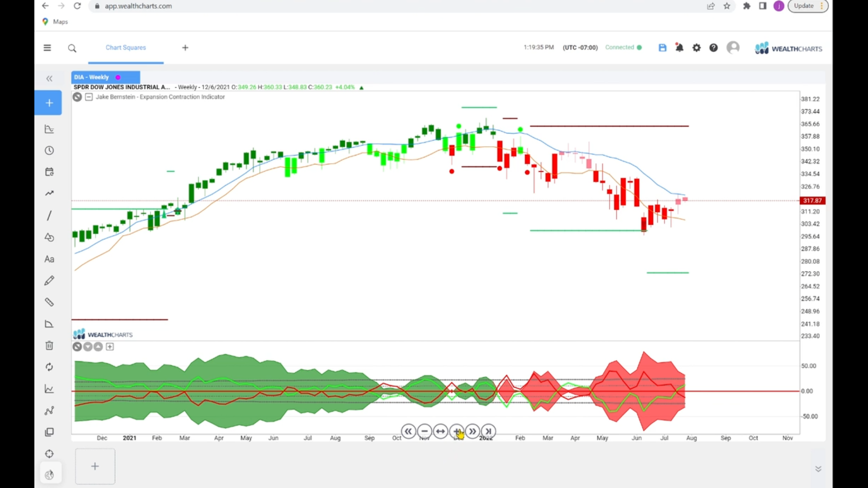The width and height of the screenshot is (868, 488).
Task: Click the copy layout icon in sidebar
Action: (x=49, y=432)
